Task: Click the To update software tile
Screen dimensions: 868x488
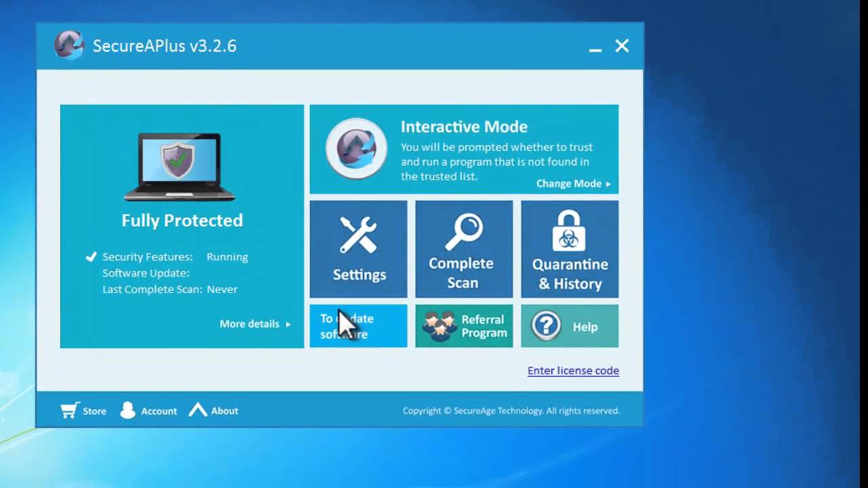Action: tap(358, 326)
